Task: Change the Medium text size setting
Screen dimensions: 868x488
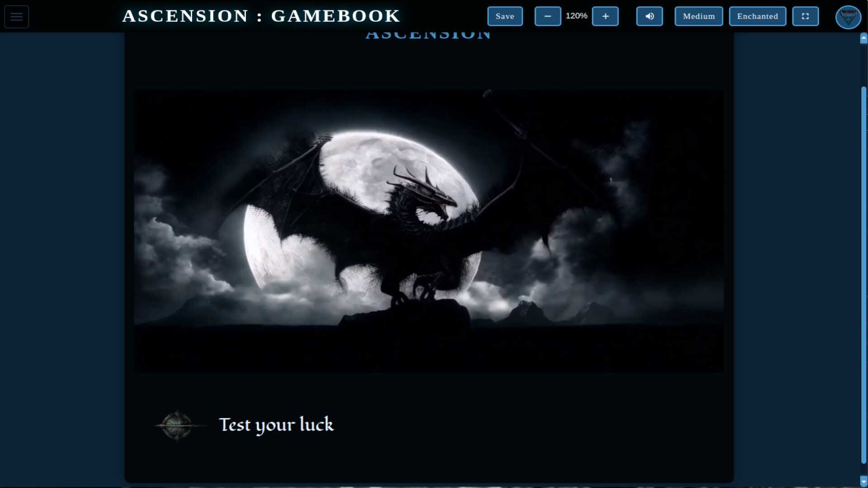Action: click(698, 16)
